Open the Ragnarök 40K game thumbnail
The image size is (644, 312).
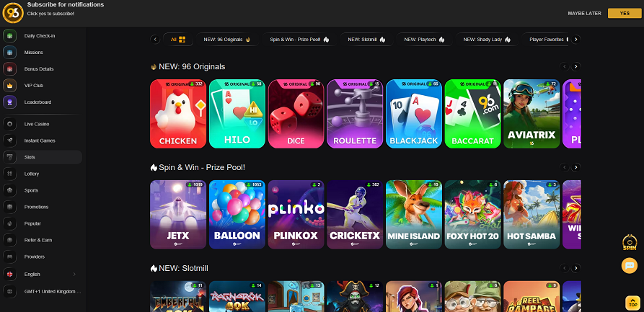click(237, 296)
